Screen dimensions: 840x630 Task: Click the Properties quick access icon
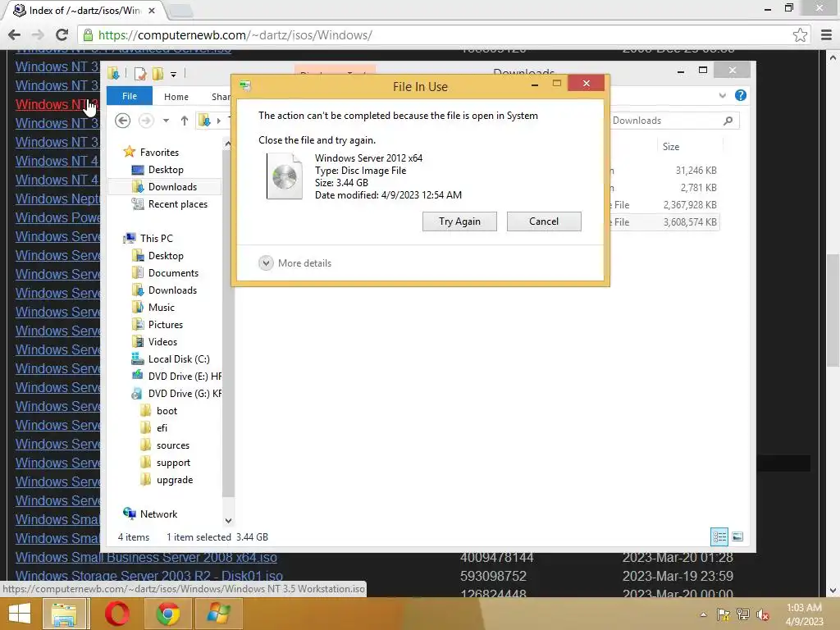[x=140, y=73]
